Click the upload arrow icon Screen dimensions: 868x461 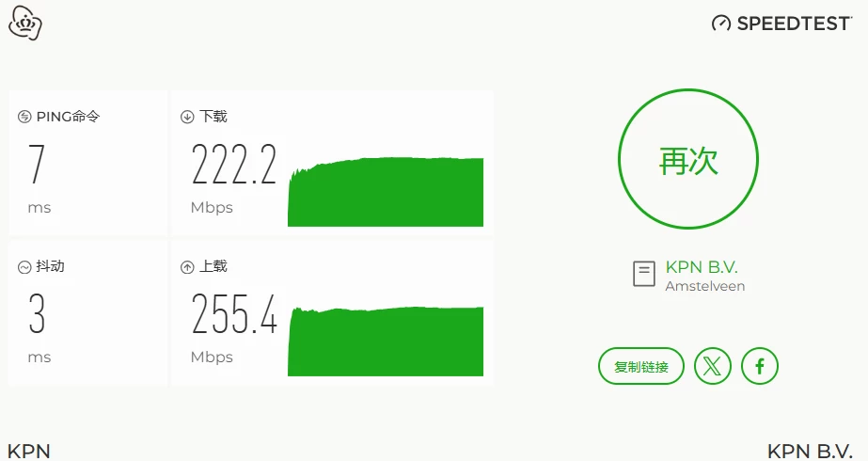[187, 267]
